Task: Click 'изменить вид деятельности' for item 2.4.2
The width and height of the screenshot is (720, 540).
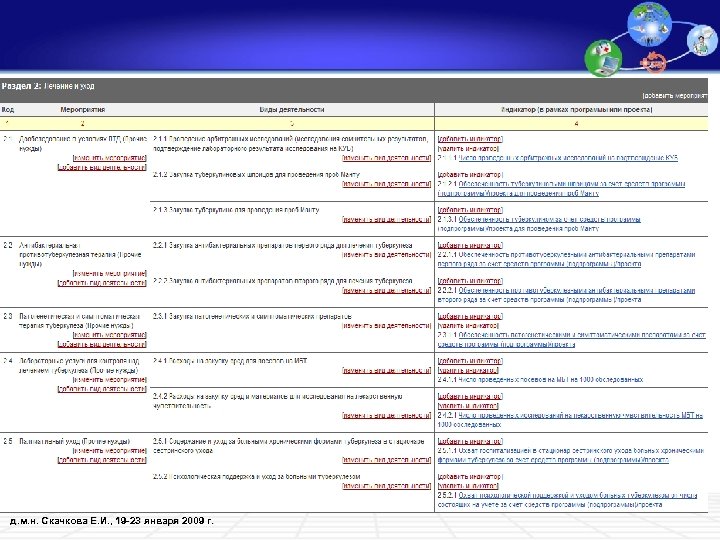Action: pyautogui.click(x=387, y=416)
